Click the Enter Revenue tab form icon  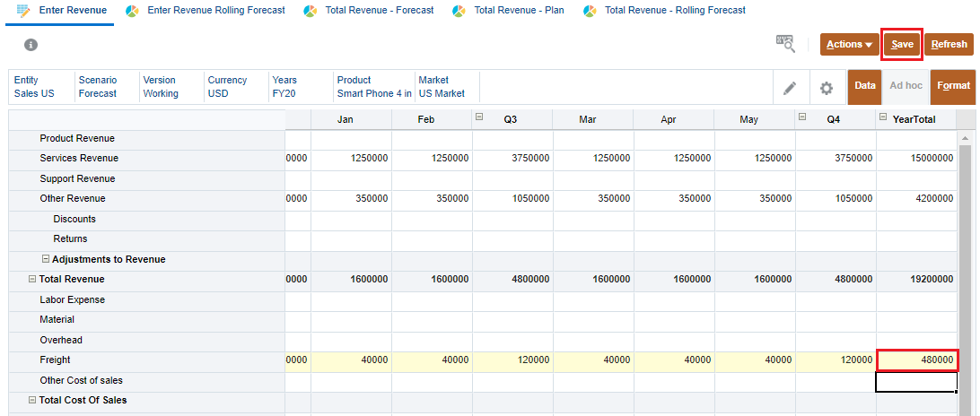click(23, 11)
